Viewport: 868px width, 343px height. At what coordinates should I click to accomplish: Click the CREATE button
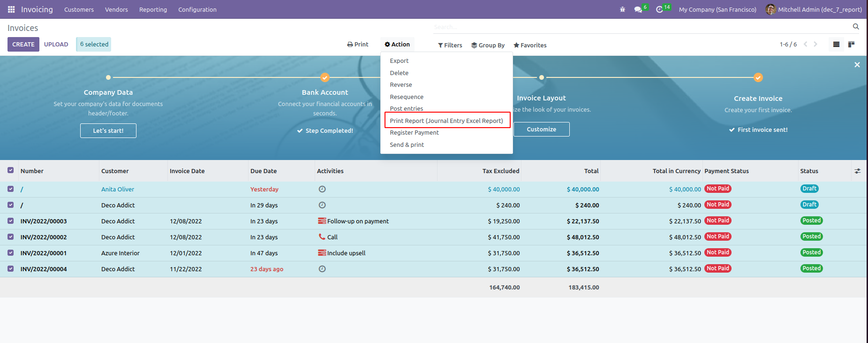click(23, 45)
